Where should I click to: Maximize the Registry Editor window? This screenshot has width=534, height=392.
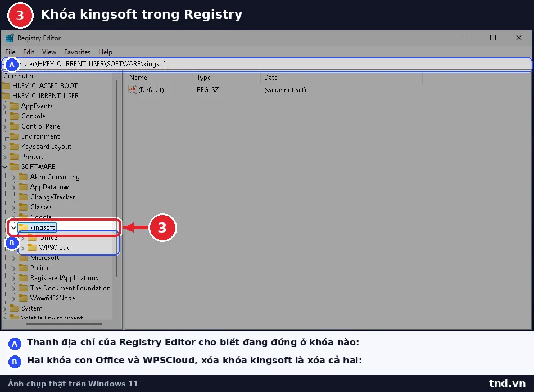493,38
